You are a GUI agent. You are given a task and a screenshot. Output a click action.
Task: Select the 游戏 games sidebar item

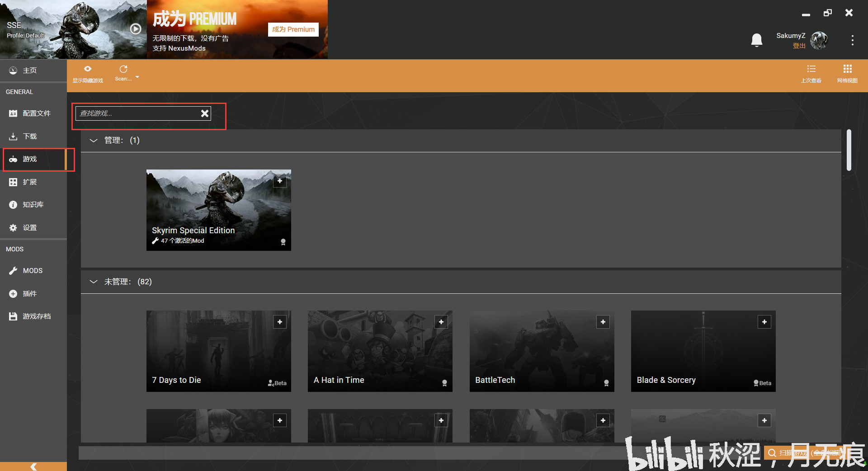click(33, 159)
